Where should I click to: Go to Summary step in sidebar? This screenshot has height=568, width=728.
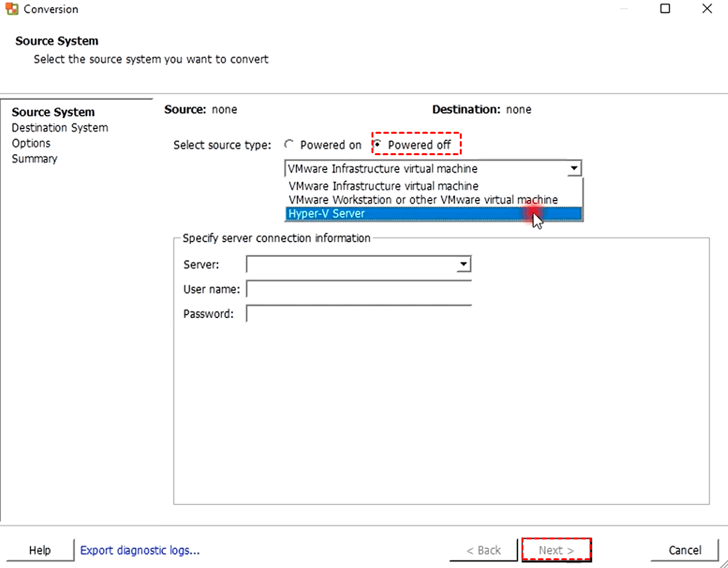point(34,159)
